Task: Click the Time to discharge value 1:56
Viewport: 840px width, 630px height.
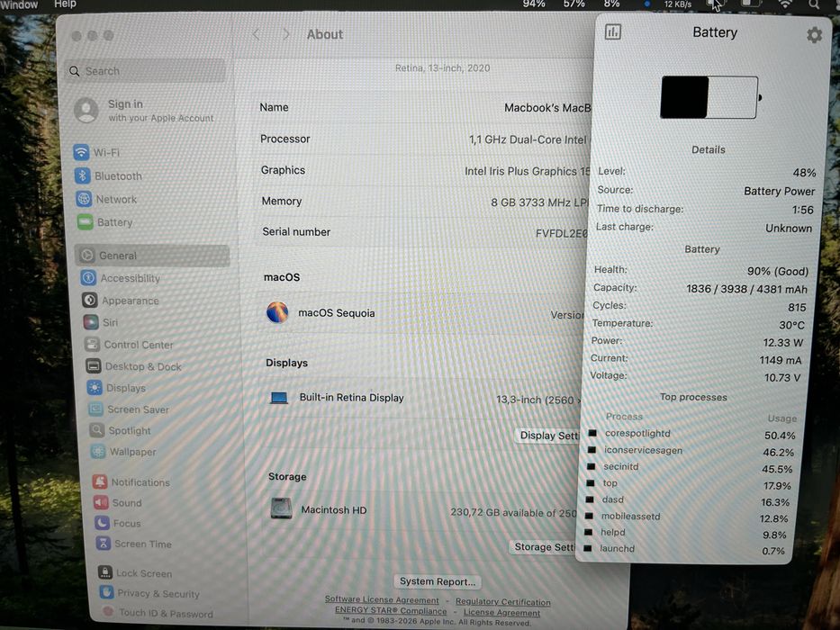Action: coord(802,210)
